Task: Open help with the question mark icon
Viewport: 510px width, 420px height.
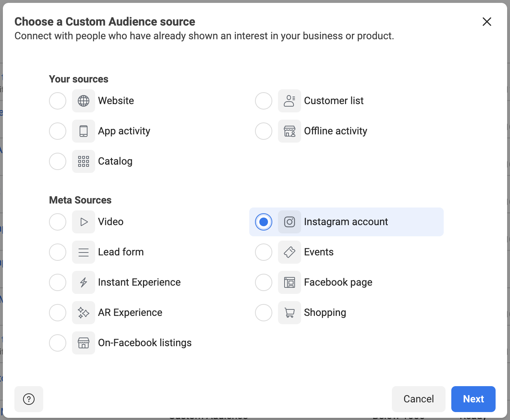Action: coord(29,399)
